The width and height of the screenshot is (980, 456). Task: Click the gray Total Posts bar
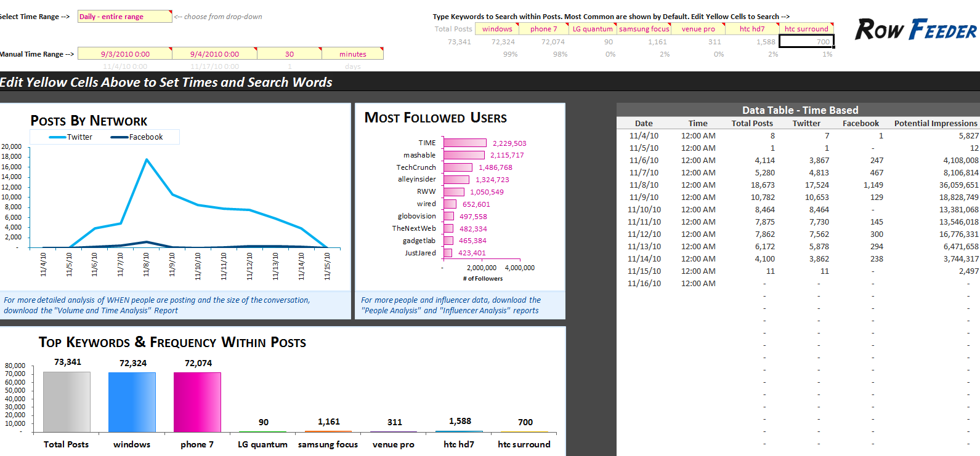tap(67, 402)
